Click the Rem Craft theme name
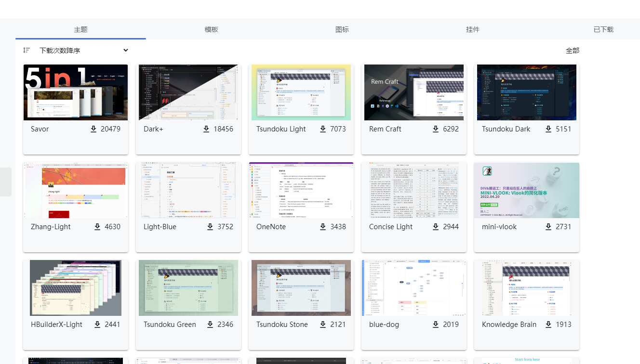The image size is (640, 364). click(x=385, y=129)
